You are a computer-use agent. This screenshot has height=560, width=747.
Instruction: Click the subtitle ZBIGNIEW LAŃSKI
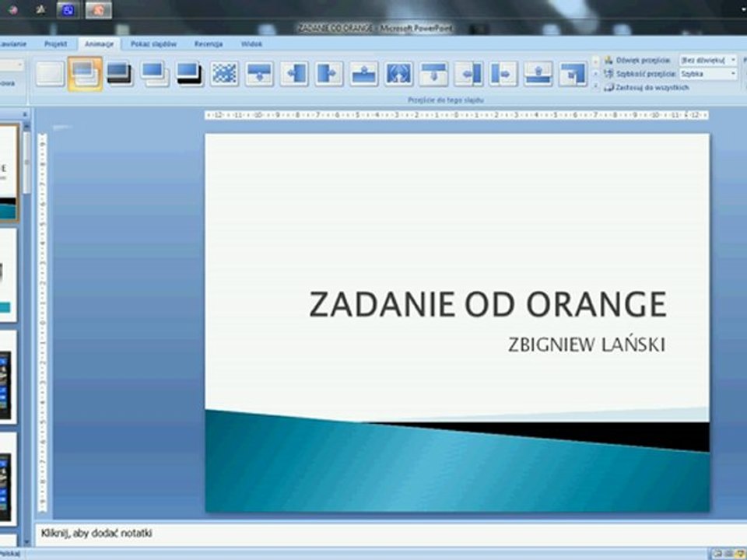pos(587,345)
